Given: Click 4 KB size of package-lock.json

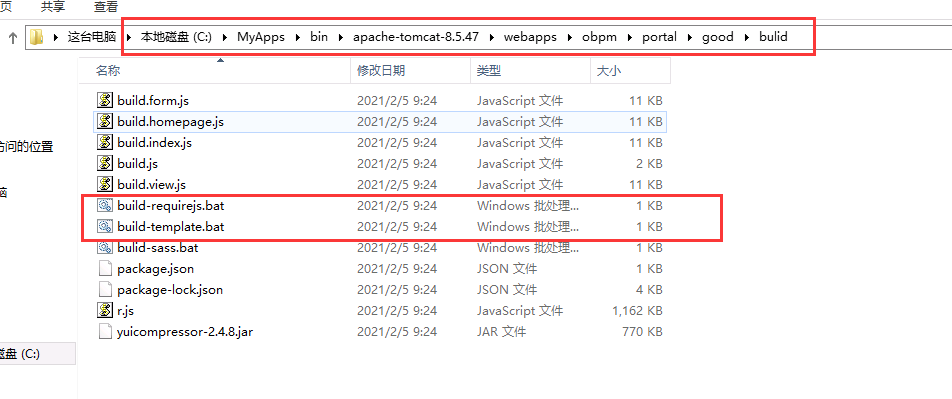Looking at the screenshot, I should tap(650, 290).
